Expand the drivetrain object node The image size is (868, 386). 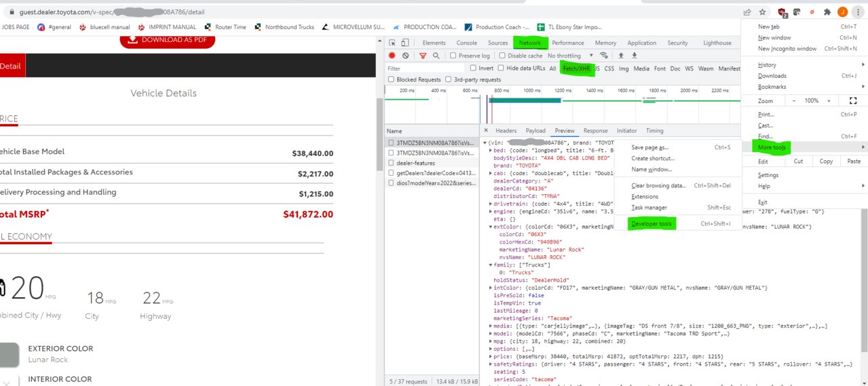click(490, 204)
